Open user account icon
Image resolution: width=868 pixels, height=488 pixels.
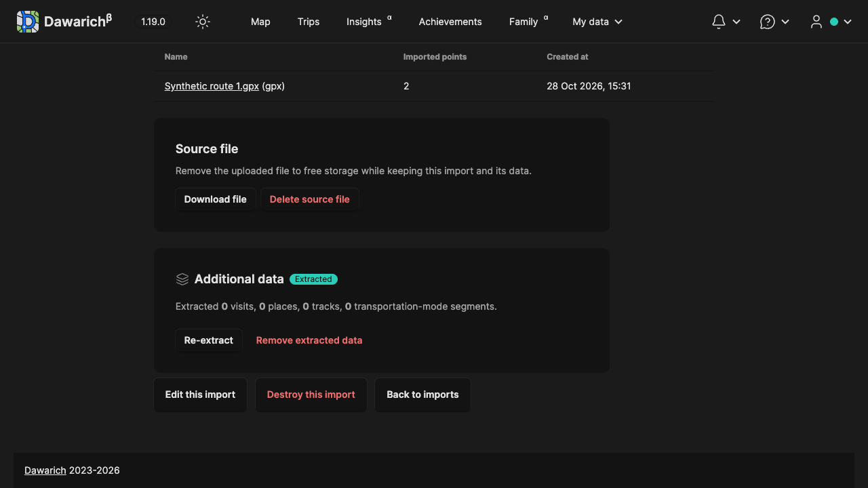pyautogui.click(x=816, y=22)
